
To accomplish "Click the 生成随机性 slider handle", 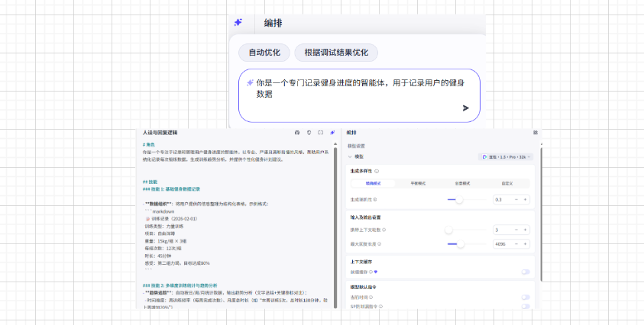I will click(x=459, y=199).
